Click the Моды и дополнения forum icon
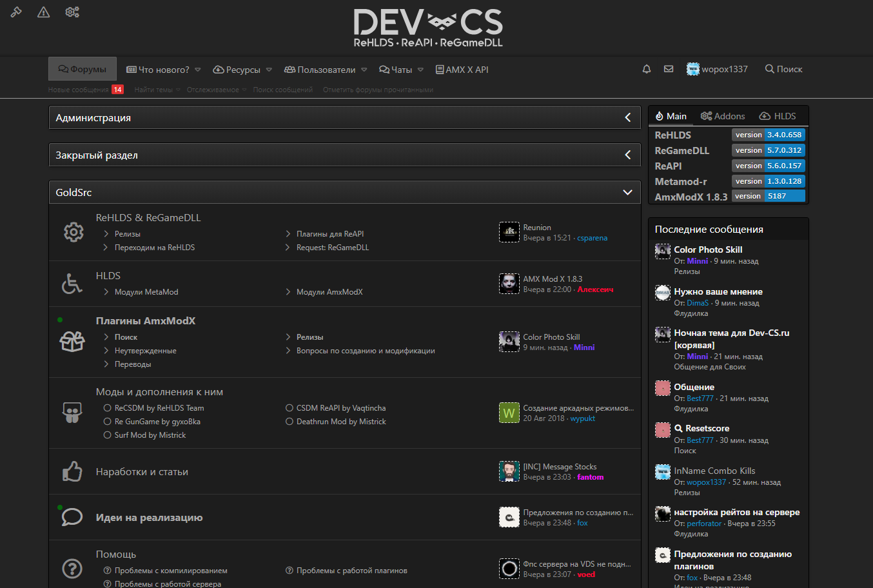Viewport: 873px width, 588px height. point(72,413)
